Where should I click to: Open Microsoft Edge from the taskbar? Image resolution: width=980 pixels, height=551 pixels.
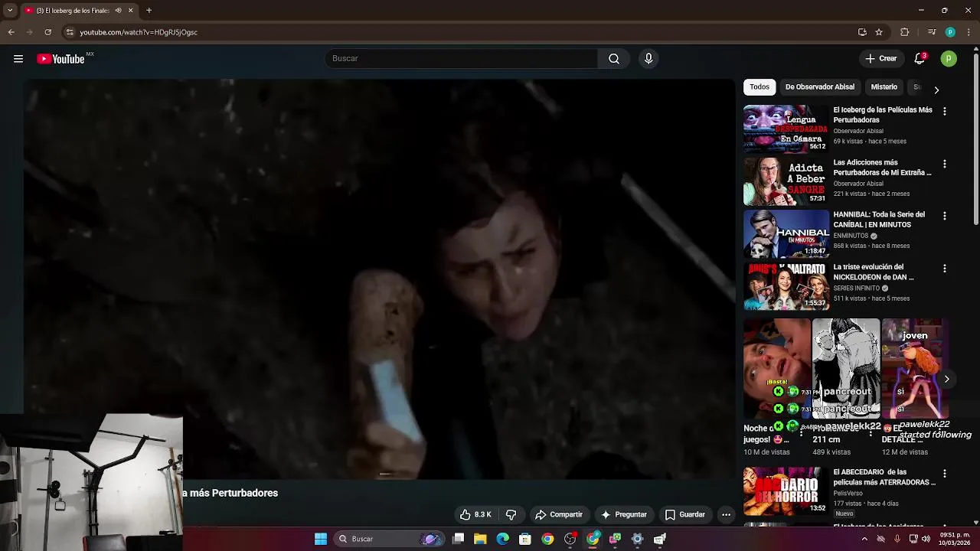[x=502, y=539]
